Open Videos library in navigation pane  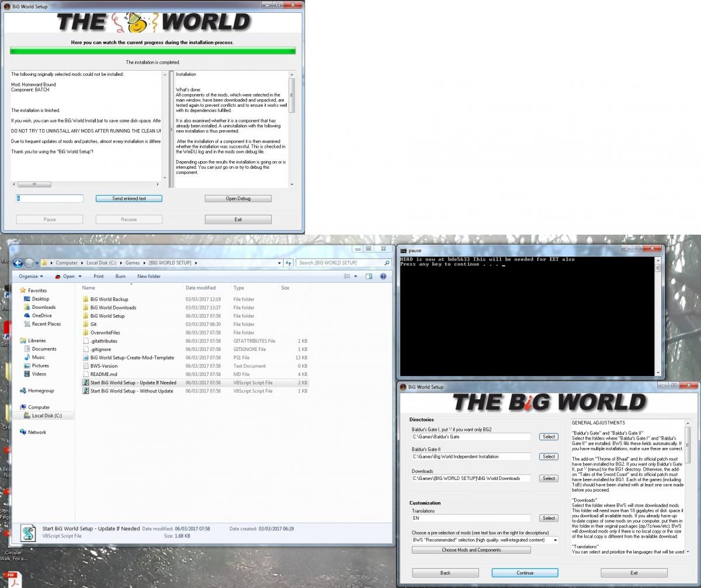coord(39,374)
